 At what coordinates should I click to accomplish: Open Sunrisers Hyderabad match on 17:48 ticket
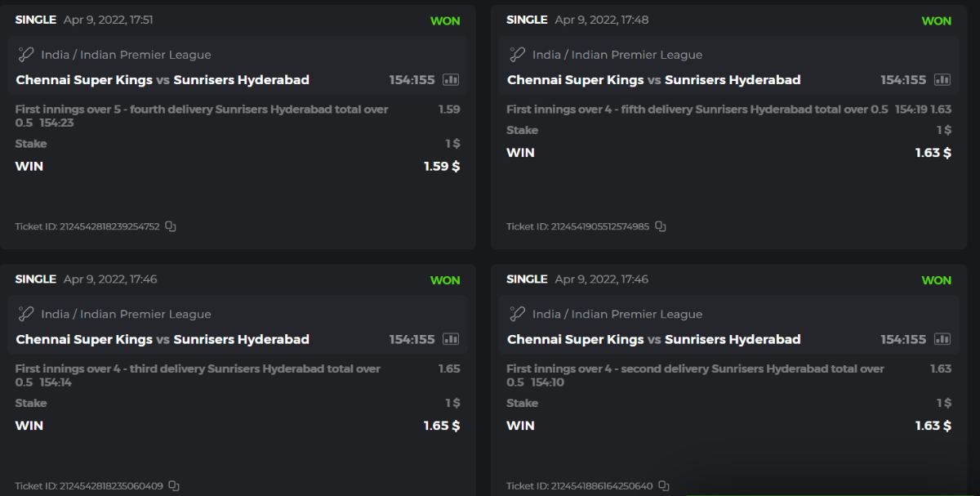(x=733, y=80)
